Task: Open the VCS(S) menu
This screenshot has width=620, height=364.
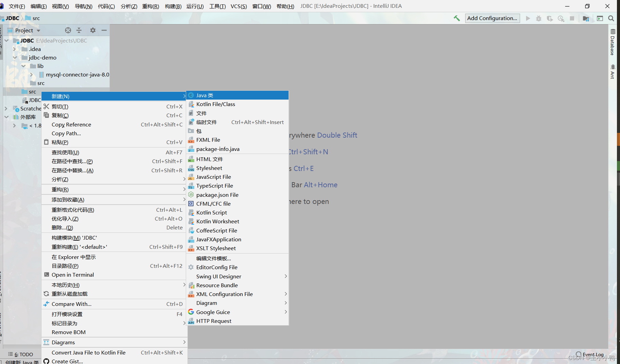Action: pyautogui.click(x=239, y=6)
